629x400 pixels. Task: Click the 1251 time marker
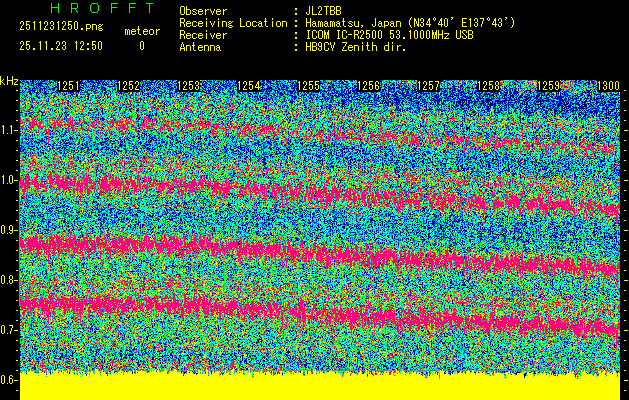point(70,87)
